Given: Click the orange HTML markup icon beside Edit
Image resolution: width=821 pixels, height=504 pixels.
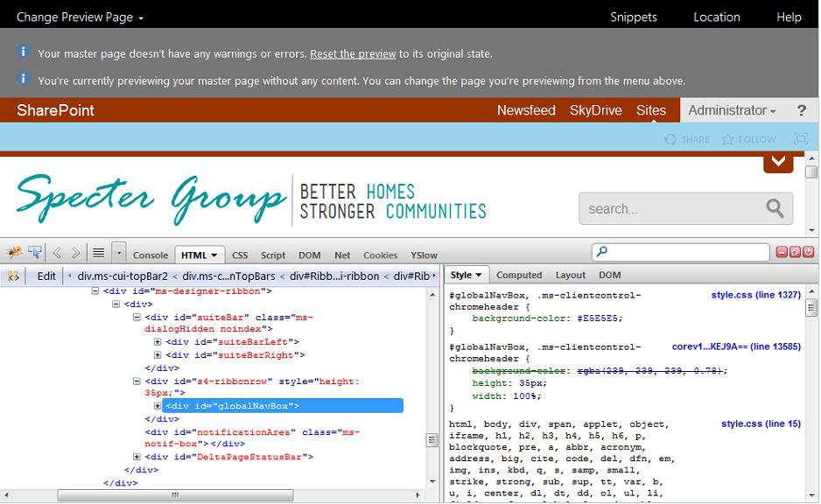Looking at the screenshot, I should (14, 276).
